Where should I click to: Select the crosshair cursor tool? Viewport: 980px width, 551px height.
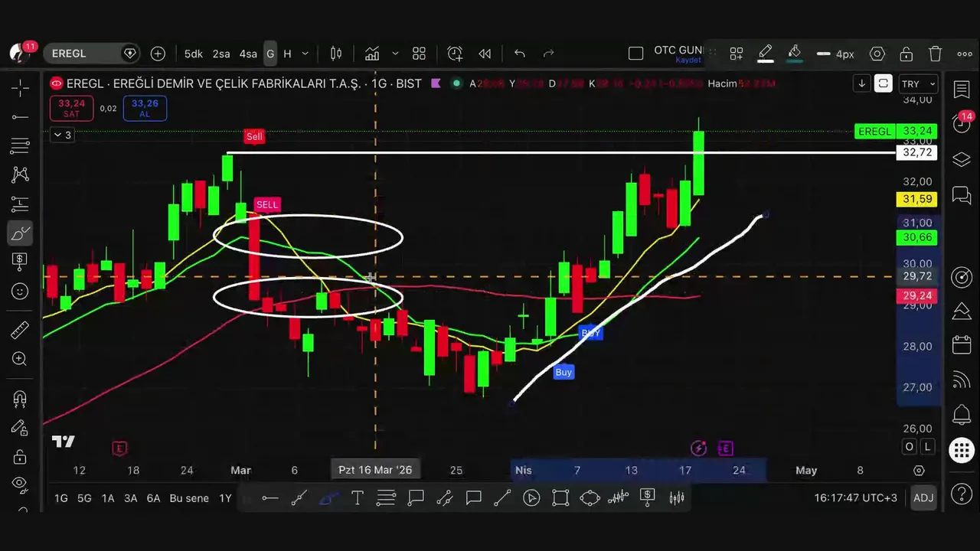click(21, 88)
